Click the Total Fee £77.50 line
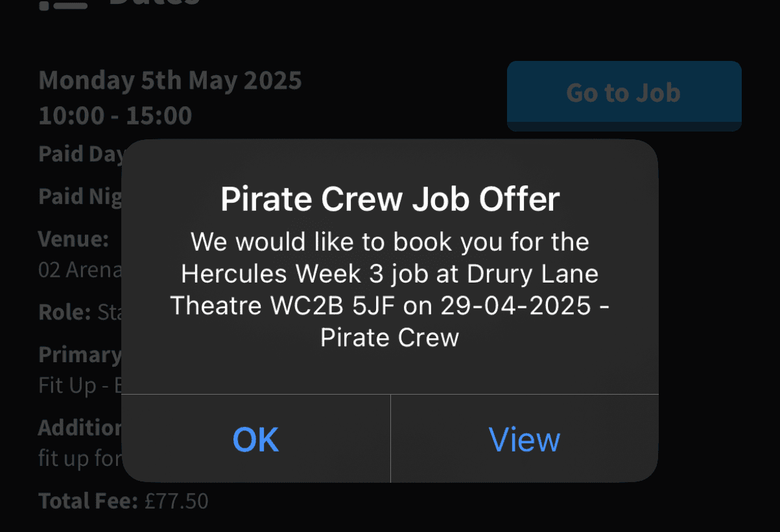Screen dimensions: 780x532 pyautogui.click(x=123, y=501)
